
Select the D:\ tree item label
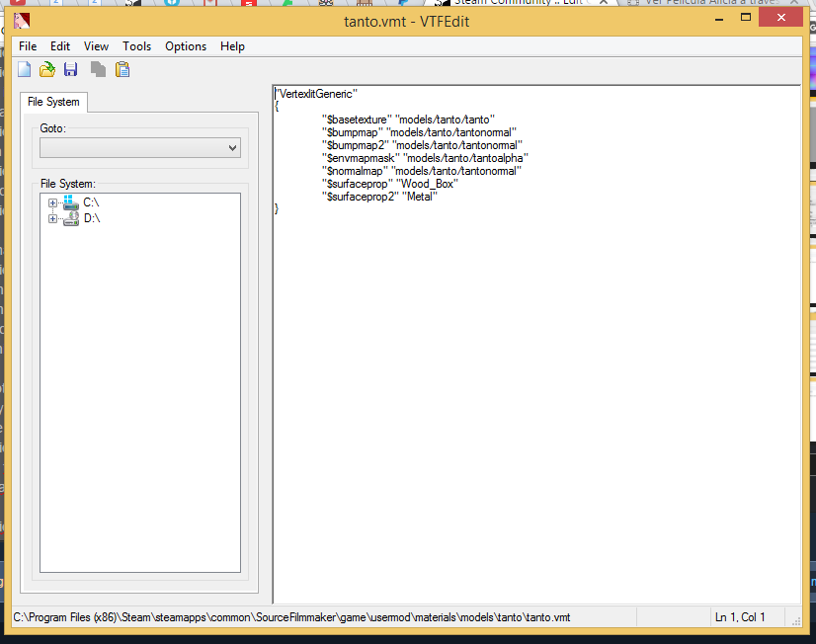click(92, 218)
